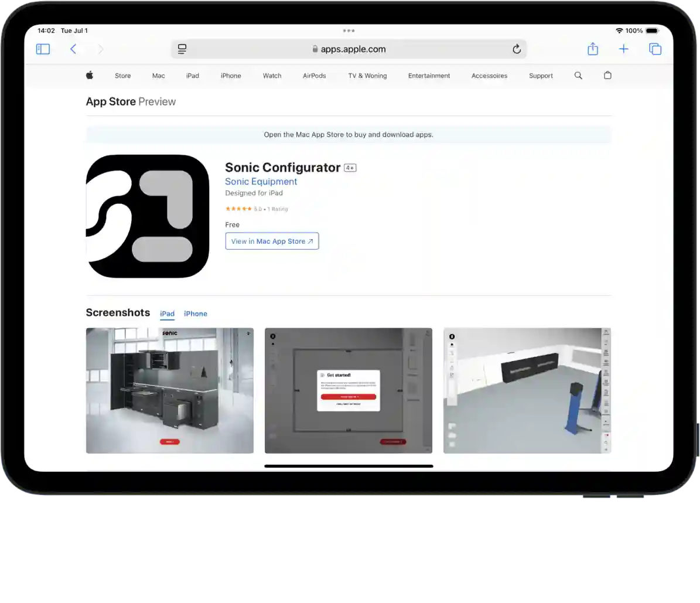Click View in Mac App Store
The height and width of the screenshot is (603, 700).
pos(272,241)
